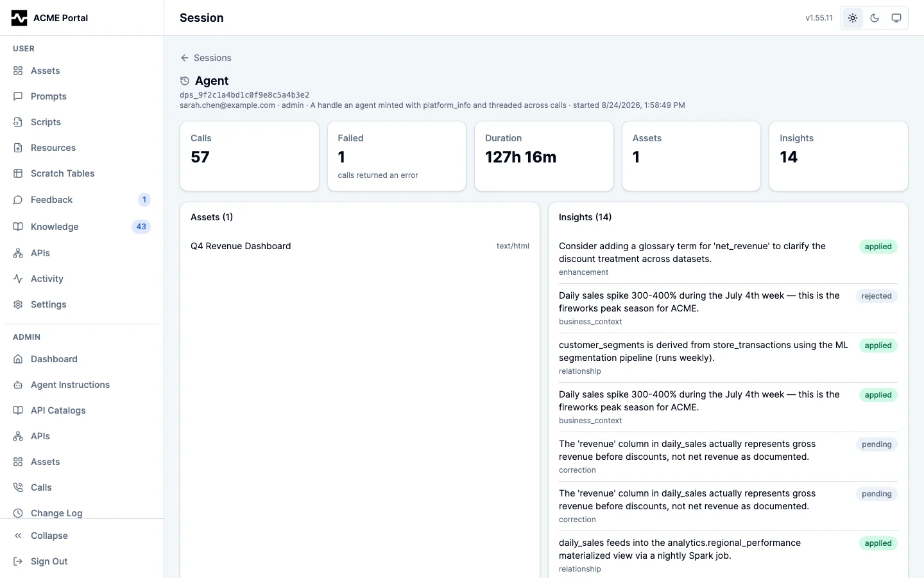This screenshot has width=924, height=578.
Task: Click the daily_sales Spark job insight
Action: (728, 556)
